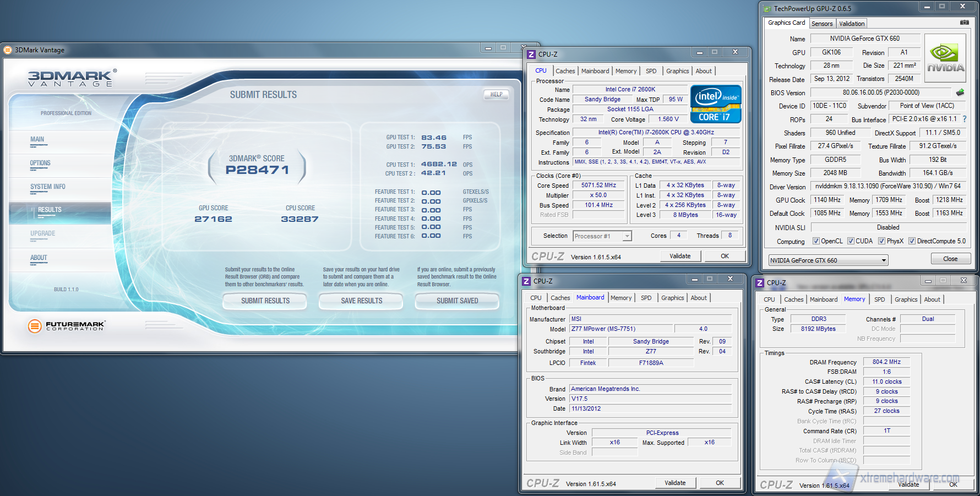The height and width of the screenshot is (496, 980).
Task: Select SYSTEM INFO in the 3DMark sidebar
Action: pos(48,187)
